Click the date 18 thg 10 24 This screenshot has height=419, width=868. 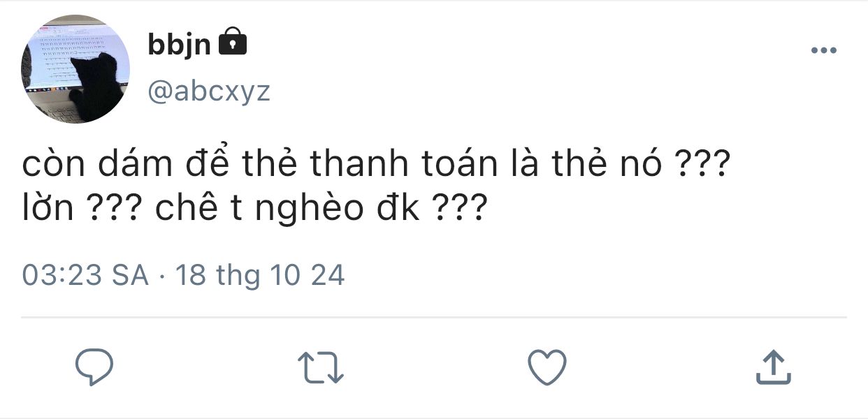tap(259, 276)
